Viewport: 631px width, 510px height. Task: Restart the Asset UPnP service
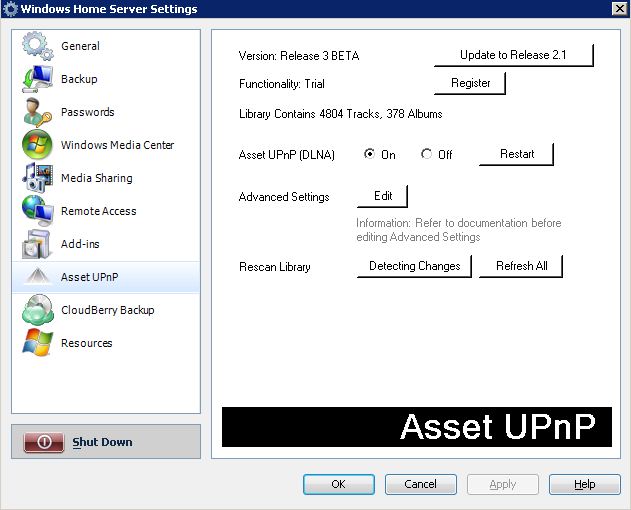coord(517,154)
